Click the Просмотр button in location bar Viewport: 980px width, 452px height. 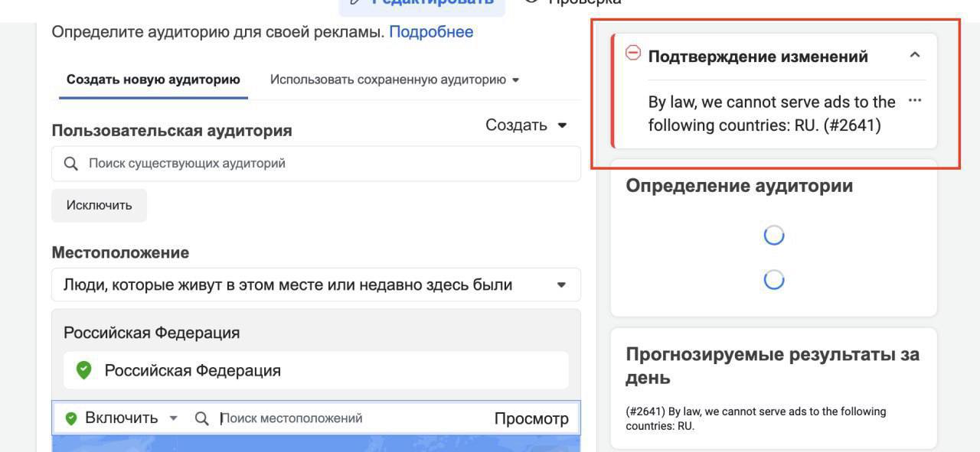(531, 418)
